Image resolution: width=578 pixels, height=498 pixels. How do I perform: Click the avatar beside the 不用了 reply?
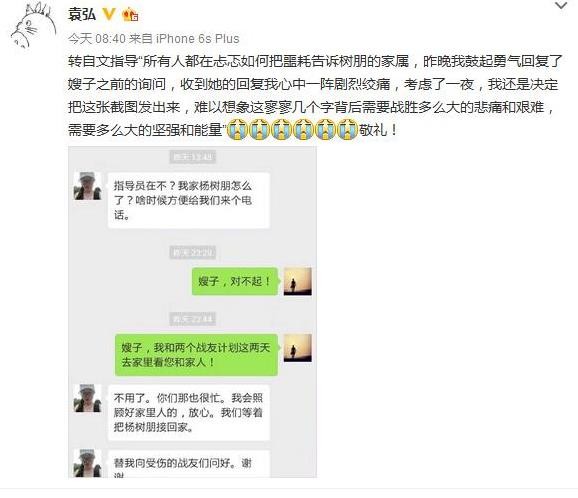[87, 398]
